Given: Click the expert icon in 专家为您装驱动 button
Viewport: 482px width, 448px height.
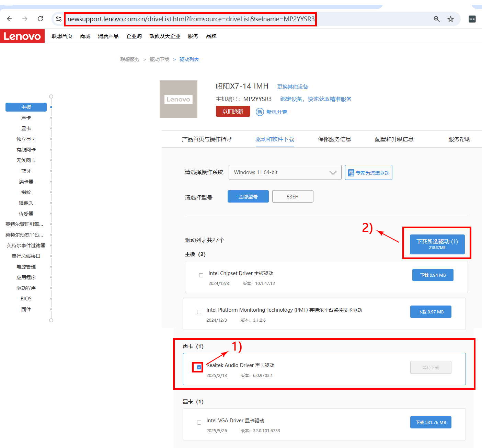Looking at the screenshot, I should point(351,173).
